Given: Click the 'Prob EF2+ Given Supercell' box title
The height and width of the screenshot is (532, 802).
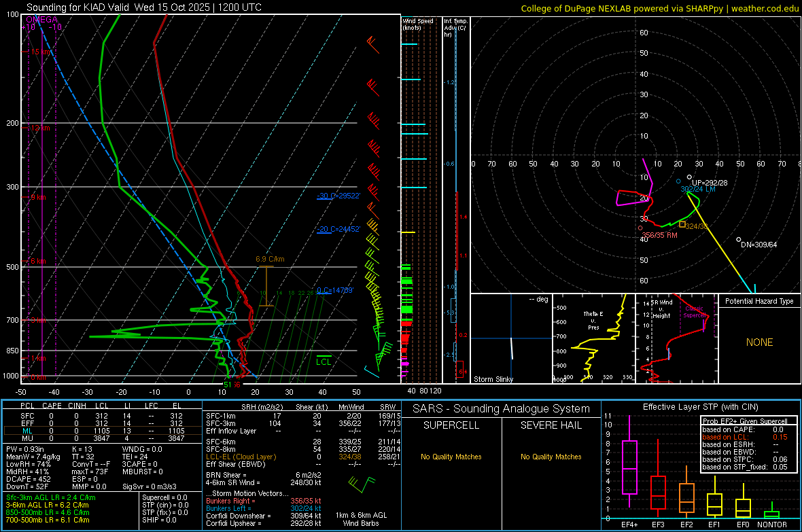Looking at the screenshot, I should [745, 421].
